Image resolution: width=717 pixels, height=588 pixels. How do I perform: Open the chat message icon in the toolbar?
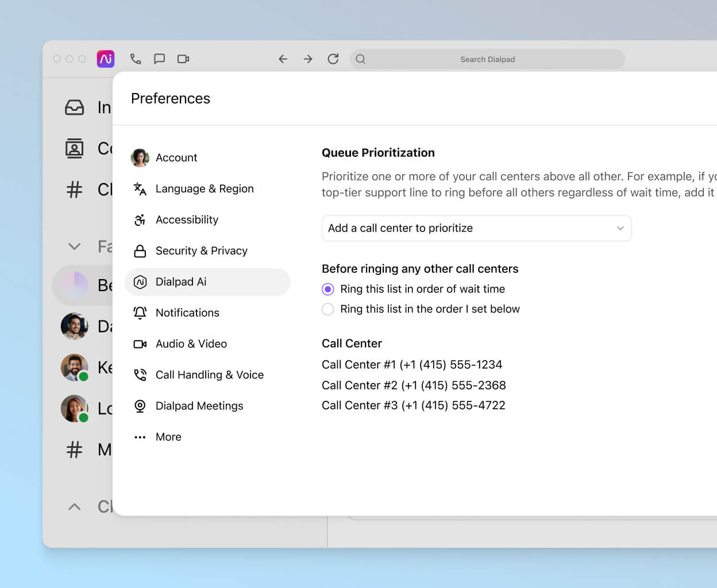[159, 59]
